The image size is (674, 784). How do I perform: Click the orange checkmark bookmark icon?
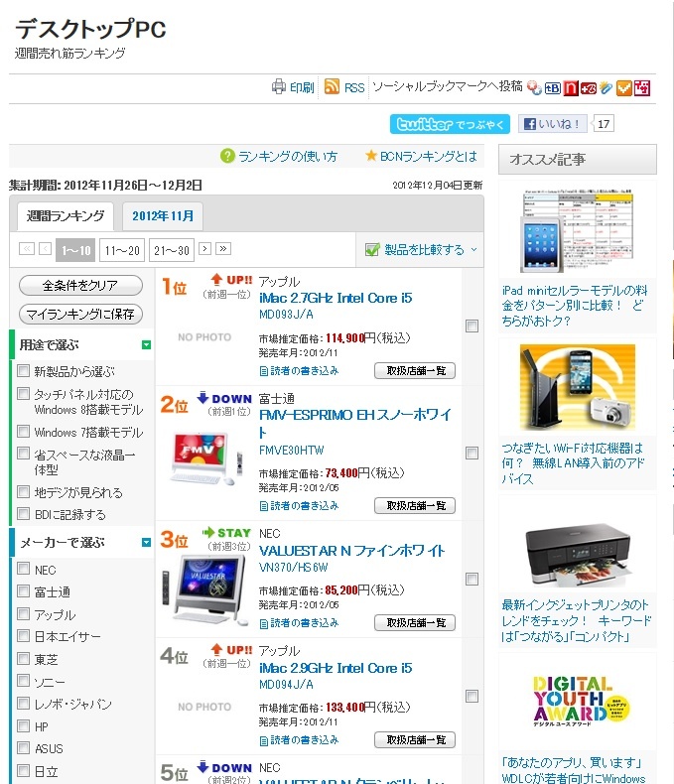[x=623, y=88]
